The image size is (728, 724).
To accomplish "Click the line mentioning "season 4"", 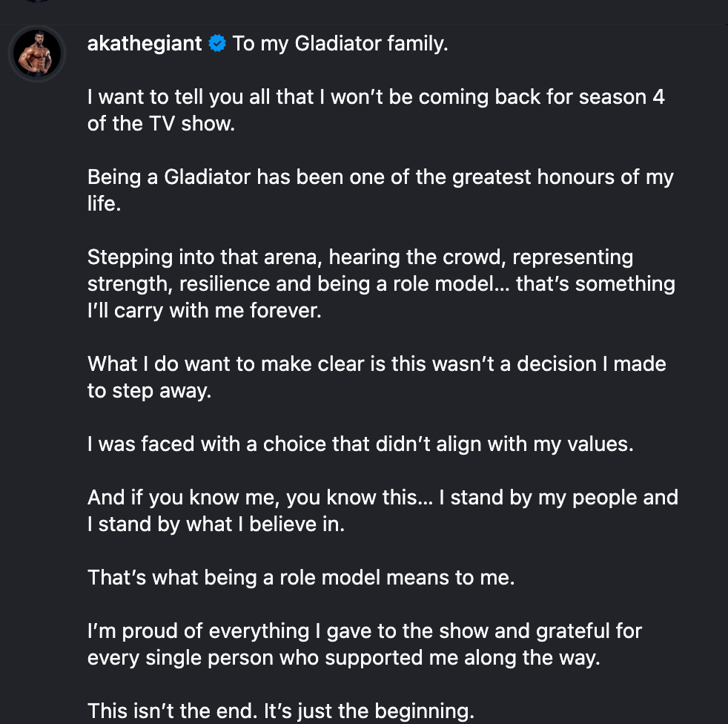I will pos(376,97).
